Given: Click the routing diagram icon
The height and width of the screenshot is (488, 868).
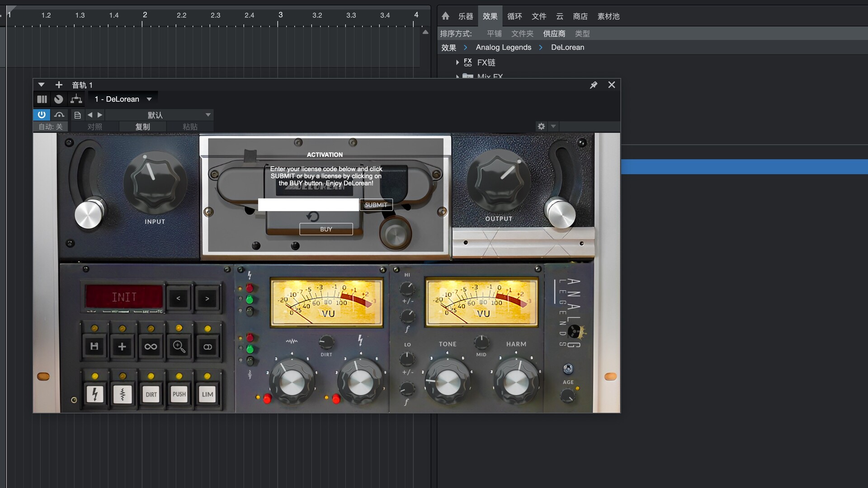Looking at the screenshot, I should pos(76,99).
